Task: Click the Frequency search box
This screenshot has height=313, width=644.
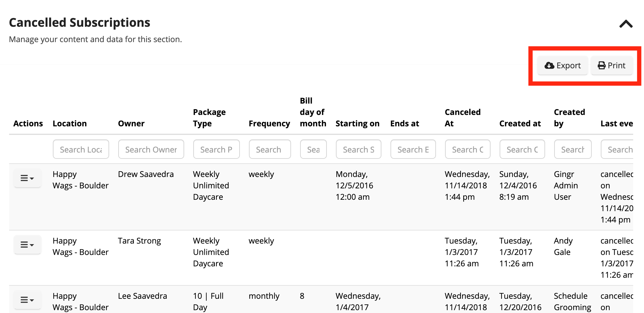Action: point(269,149)
